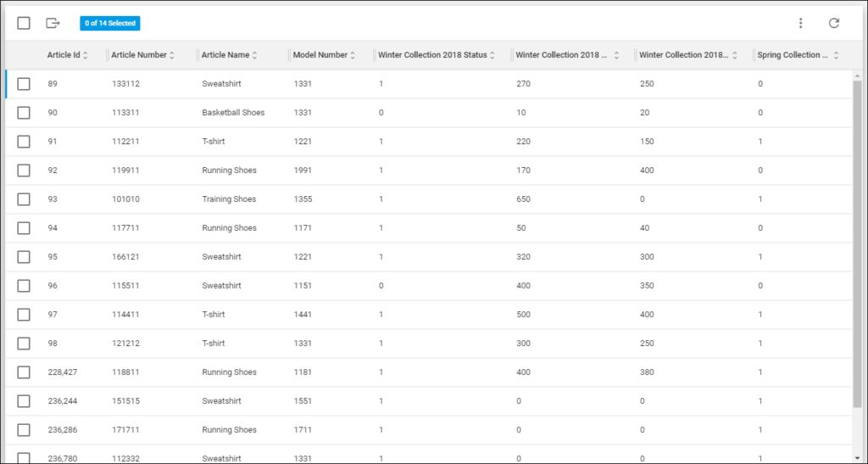Image resolution: width=868 pixels, height=464 pixels.
Task: Sort by Article Name column arrows
Action: point(255,55)
